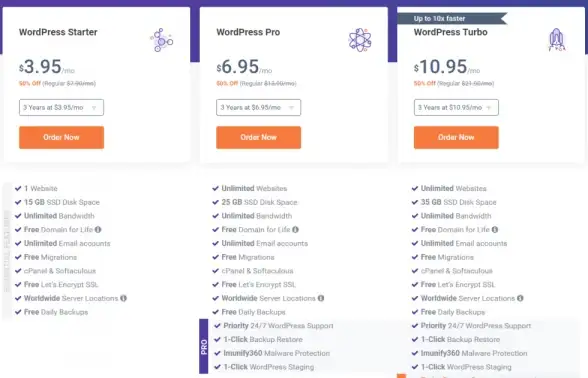This screenshot has width=588, height=378.
Task: Click info icon beside Pro Free Domain for Life
Action: click(296, 230)
